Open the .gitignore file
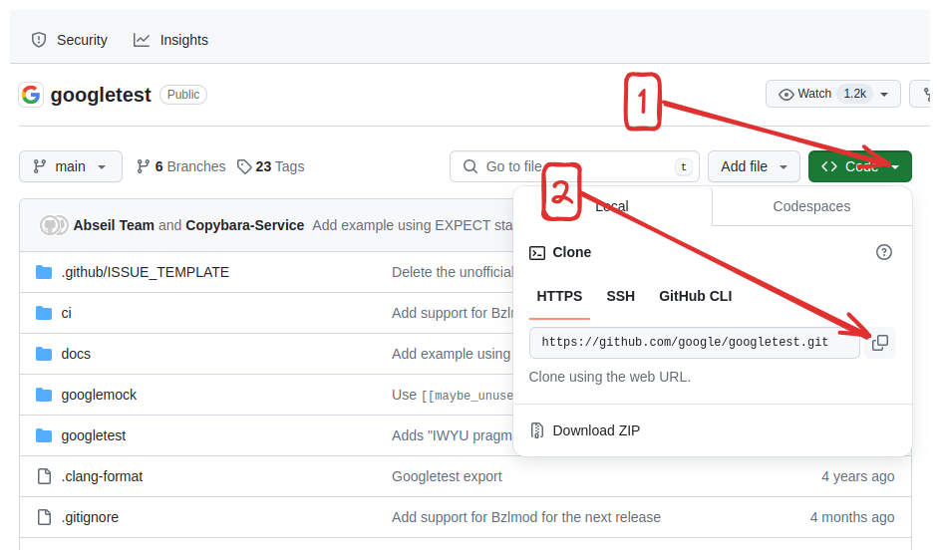Viewport: 940px width, 560px height. click(90, 517)
